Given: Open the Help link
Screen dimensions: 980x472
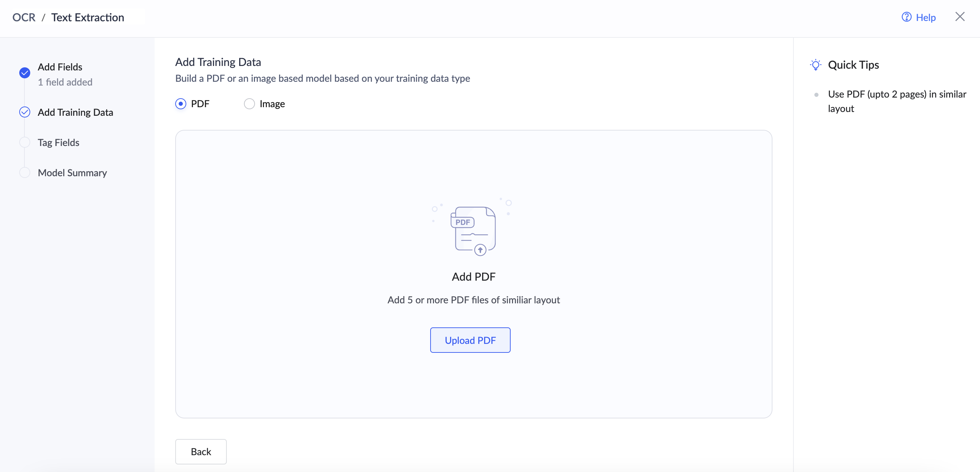Looking at the screenshot, I should pos(925,17).
